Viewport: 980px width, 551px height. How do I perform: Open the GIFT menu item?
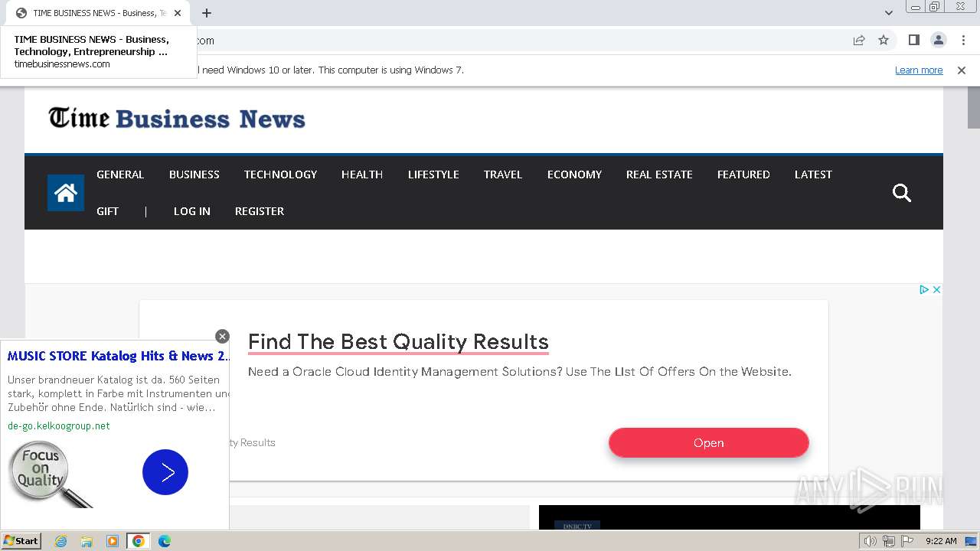point(107,211)
